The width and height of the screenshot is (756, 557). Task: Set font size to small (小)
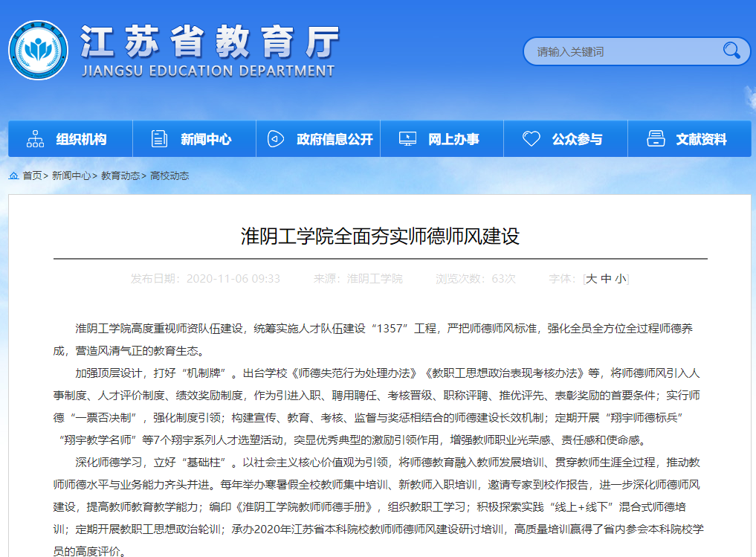pyautogui.click(x=620, y=279)
